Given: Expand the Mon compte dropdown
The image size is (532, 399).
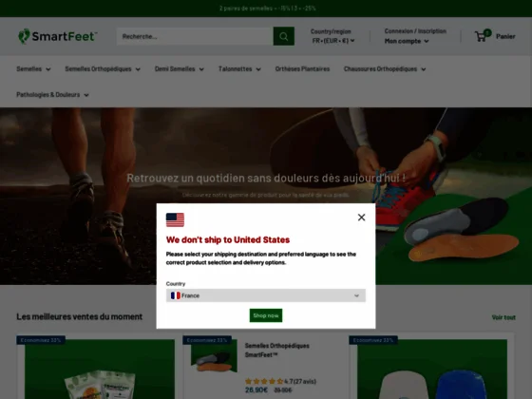Looking at the screenshot, I should tap(407, 41).
